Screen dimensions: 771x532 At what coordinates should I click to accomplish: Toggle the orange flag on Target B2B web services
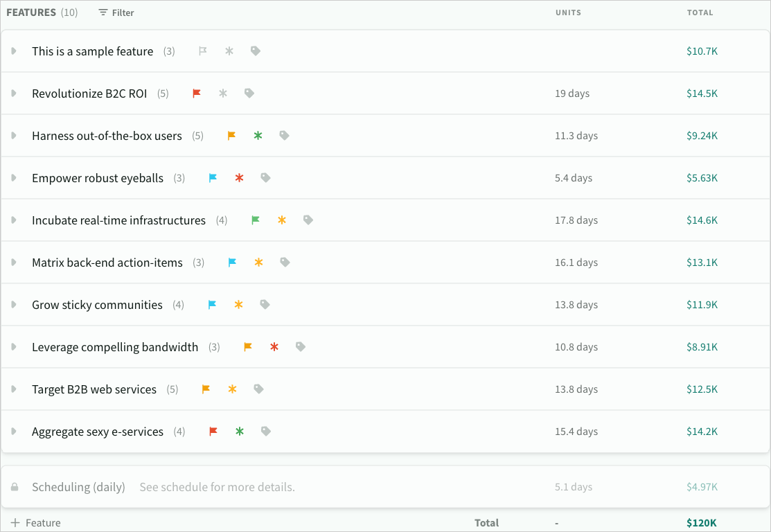tap(205, 389)
